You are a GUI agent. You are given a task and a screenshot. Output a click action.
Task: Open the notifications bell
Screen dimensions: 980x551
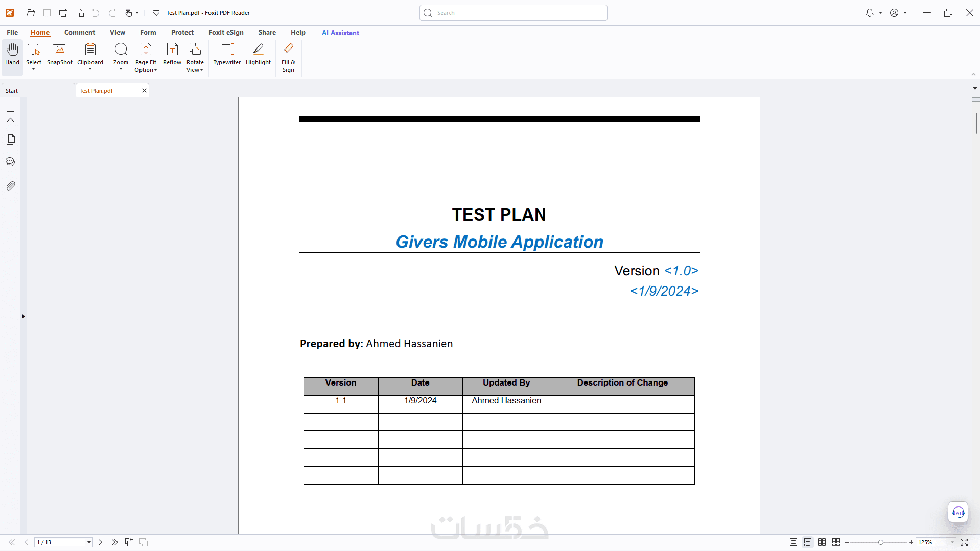[x=870, y=13]
